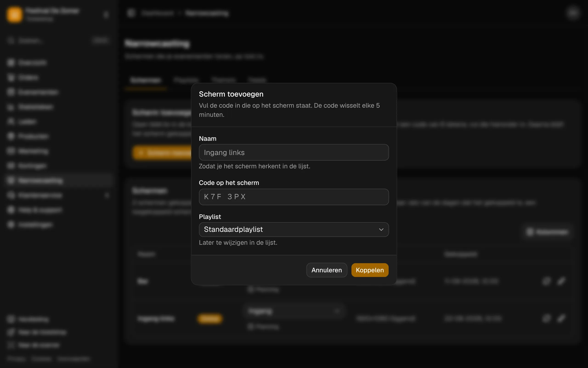This screenshot has height=368, width=588.
Task: Click the text 'Zodat je het scherm herkent in de lijst.'
Action: click(x=254, y=166)
